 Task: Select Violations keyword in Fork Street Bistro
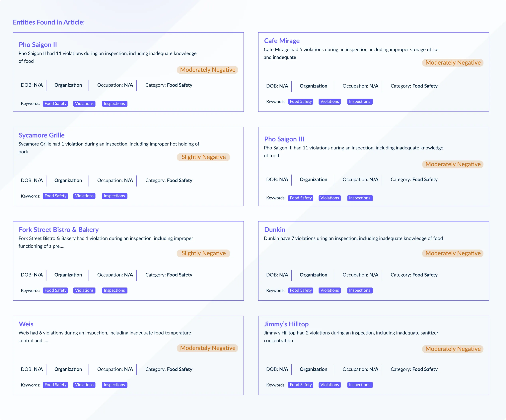pyautogui.click(x=84, y=290)
